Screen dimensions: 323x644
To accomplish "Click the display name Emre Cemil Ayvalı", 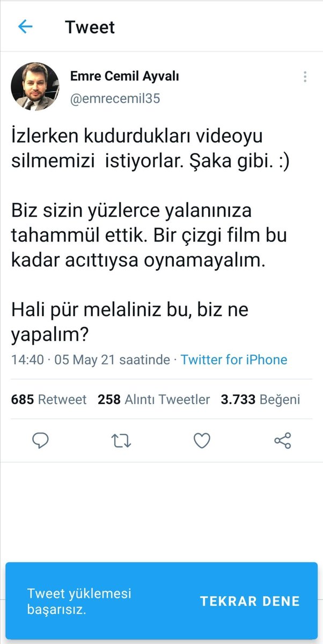I will (x=124, y=76).
